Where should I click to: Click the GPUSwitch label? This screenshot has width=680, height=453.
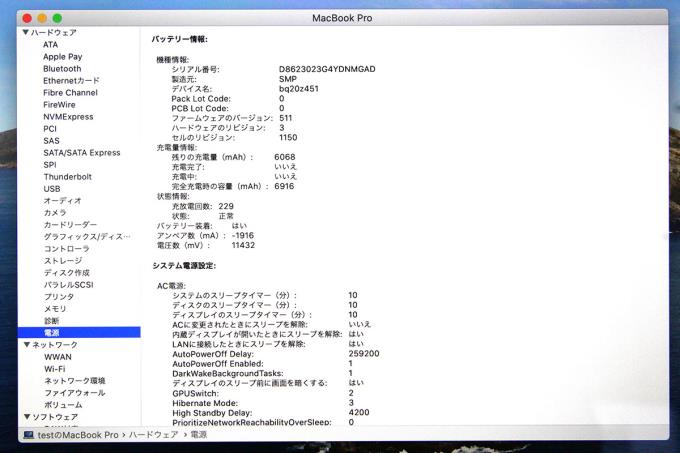tap(196, 394)
